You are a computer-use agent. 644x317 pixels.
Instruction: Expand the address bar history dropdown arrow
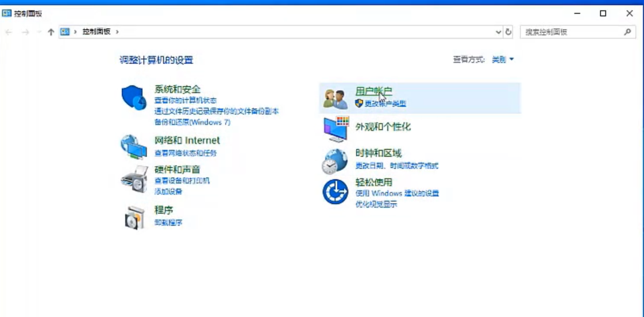[498, 32]
